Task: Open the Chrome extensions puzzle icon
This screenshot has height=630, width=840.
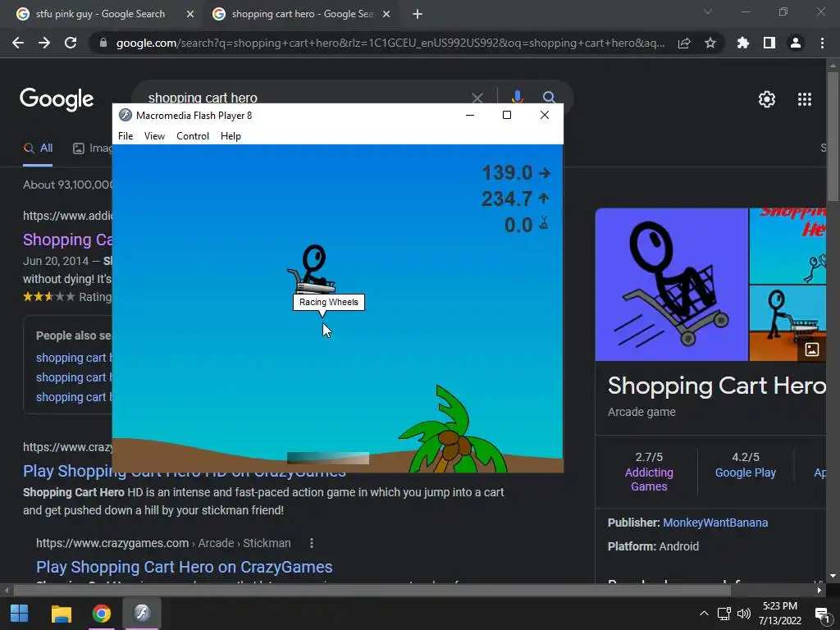Action: point(743,43)
